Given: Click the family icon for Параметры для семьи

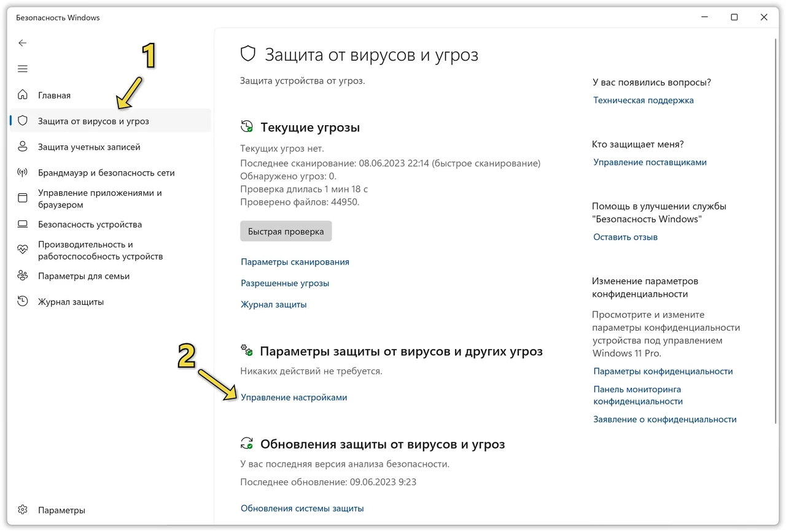Looking at the screenshot, I should [x=23, y=276].
